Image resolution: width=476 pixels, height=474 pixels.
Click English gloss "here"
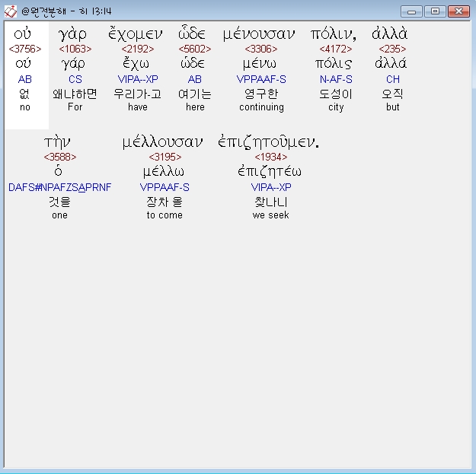195,107
